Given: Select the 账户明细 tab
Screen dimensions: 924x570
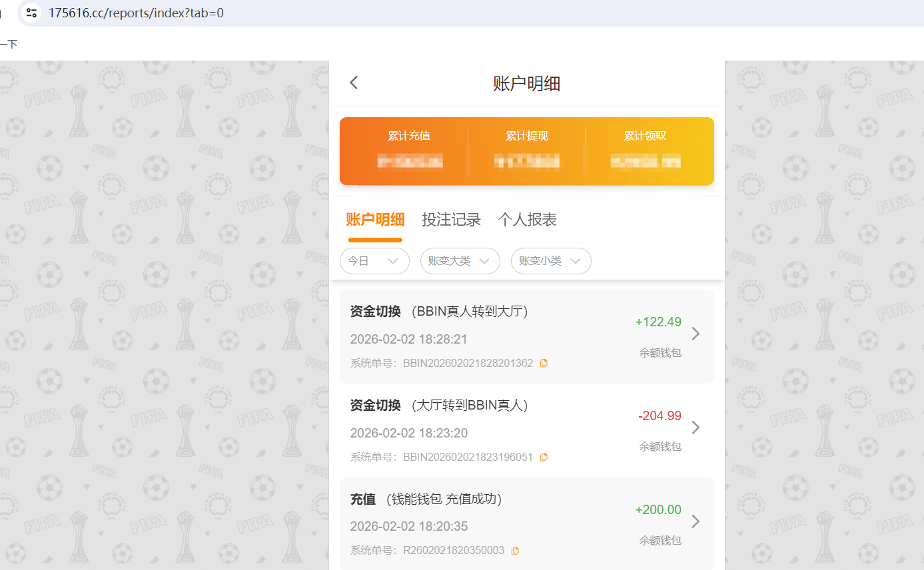Looking at the screenshot, I should (375, 220).
